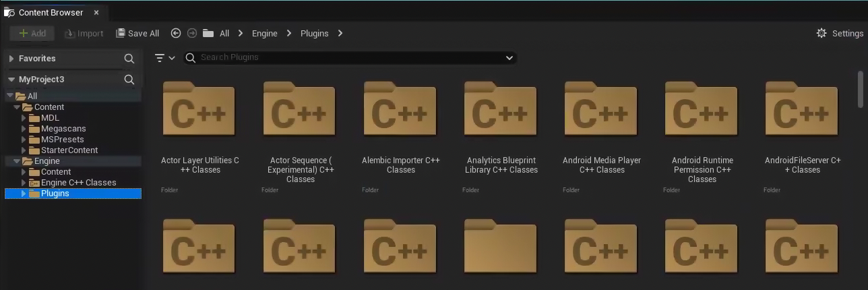Expand chevron after All breadcrumb
Screen dimensions: 868x290
coord(241,33)
